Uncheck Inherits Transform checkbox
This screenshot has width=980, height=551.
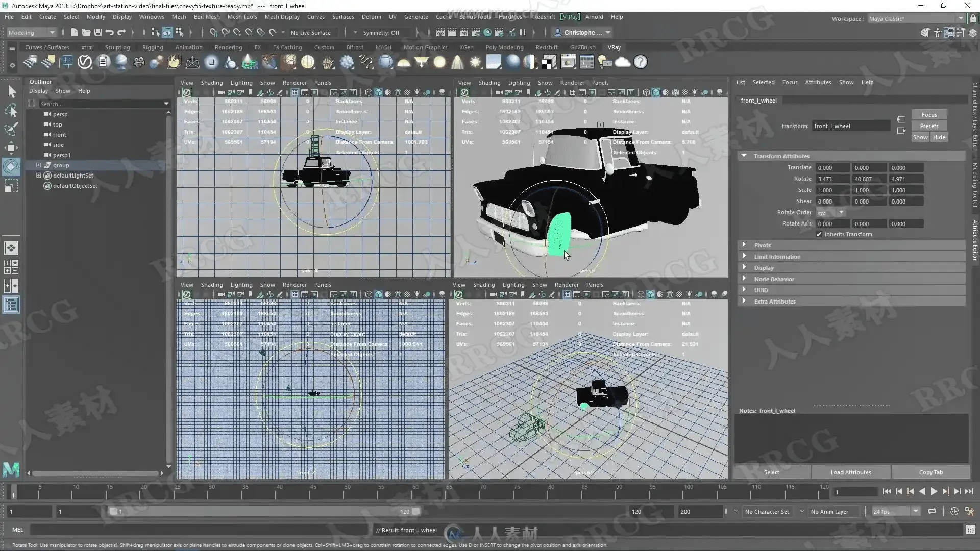coord(819,234)
